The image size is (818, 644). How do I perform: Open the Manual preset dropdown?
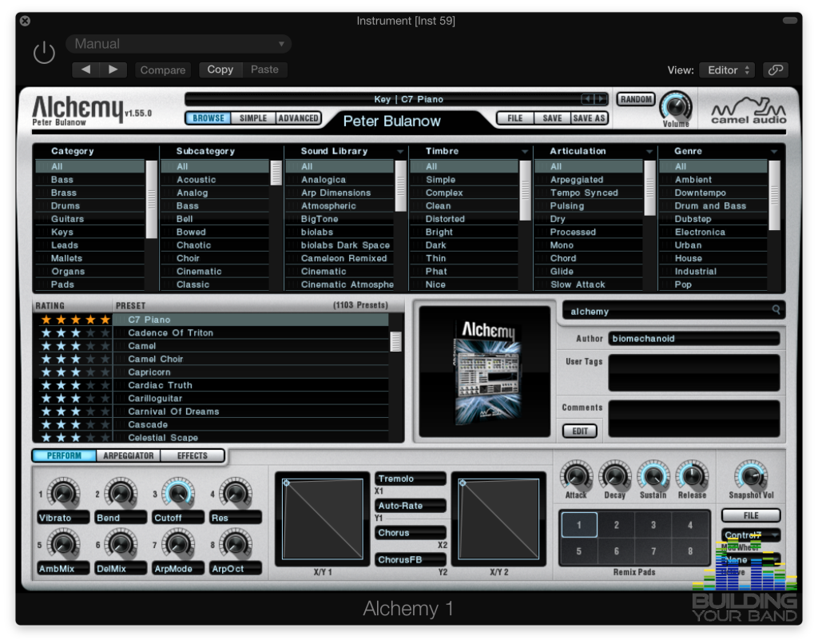point(178,44)
